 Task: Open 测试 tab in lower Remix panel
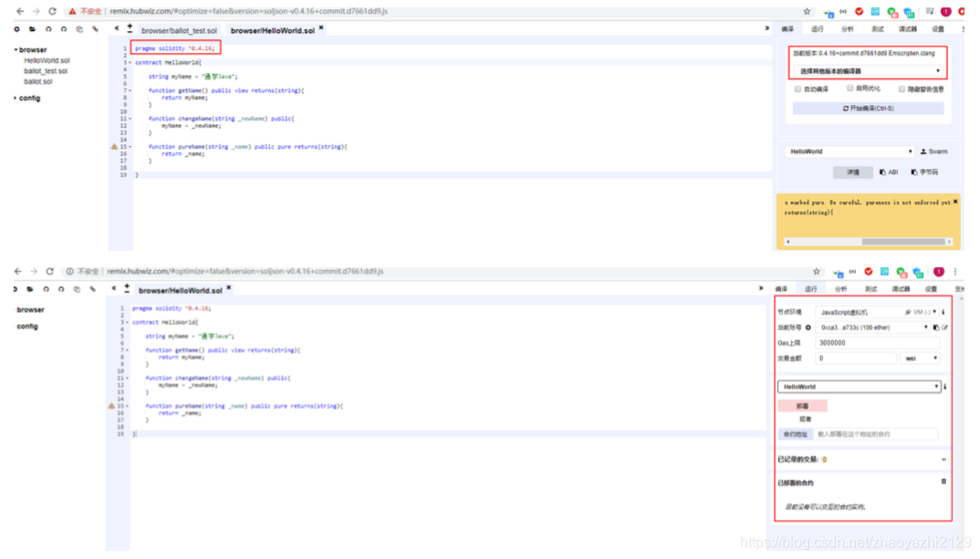tap(871, 289)
